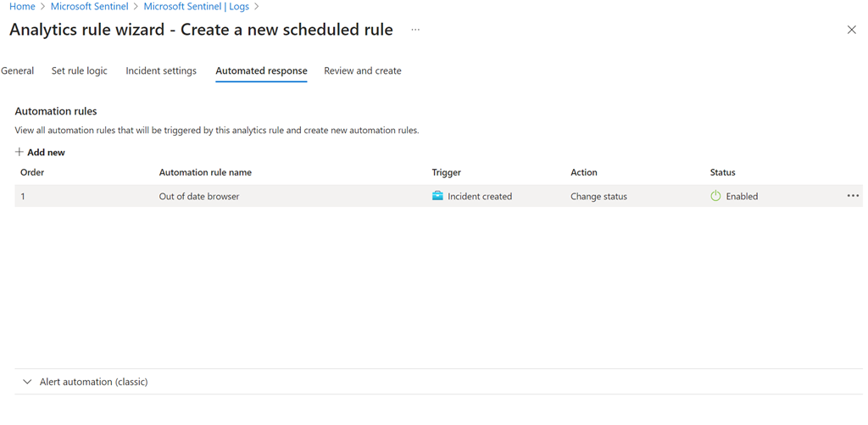The width and height of the screenshot is (868, 425).
Task: Click the Incident created briefcase icon
Action: 437,196
